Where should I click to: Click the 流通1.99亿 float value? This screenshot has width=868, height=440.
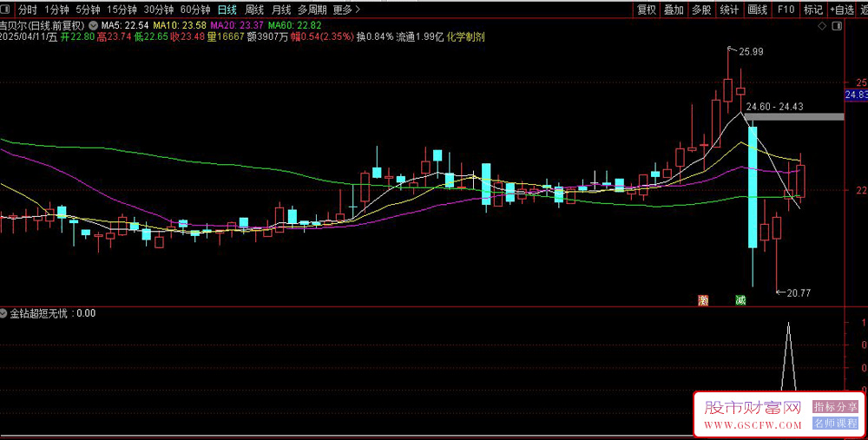pos(420,37)
